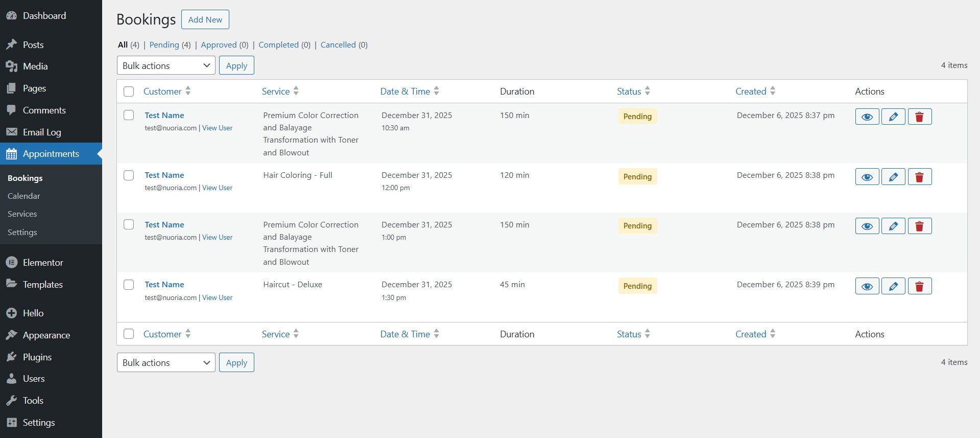
Task: Click the Media icon in sidebar
Action: point(11,66)
